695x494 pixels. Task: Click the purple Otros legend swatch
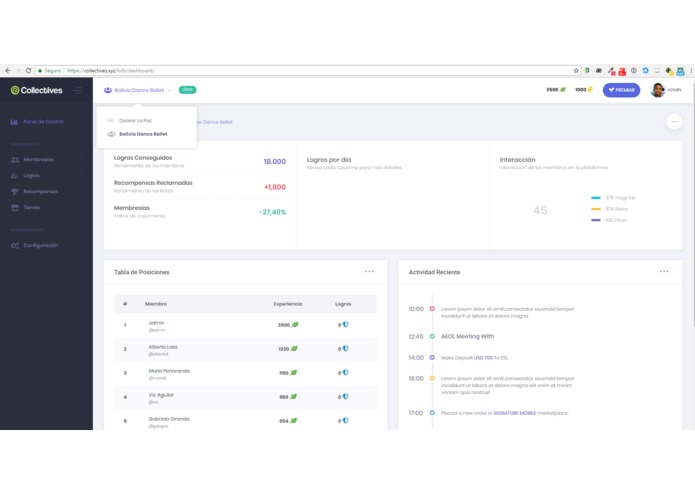tap(596, 220)
